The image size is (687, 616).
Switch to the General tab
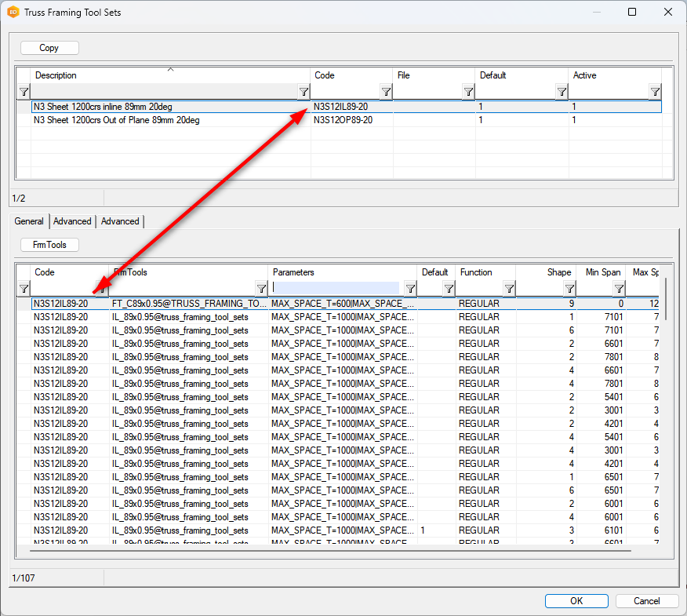pyautogui.click(x=29, y=221)
